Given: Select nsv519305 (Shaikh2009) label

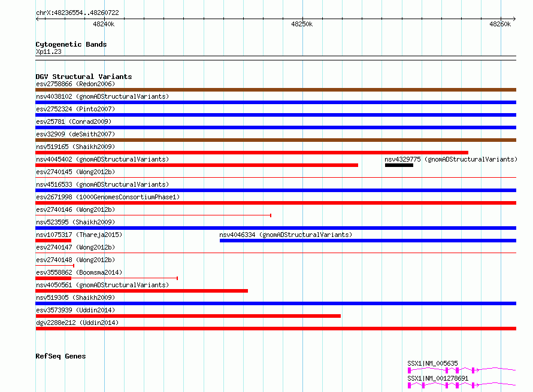Looking at the screenshot, I should pos(75,297).
